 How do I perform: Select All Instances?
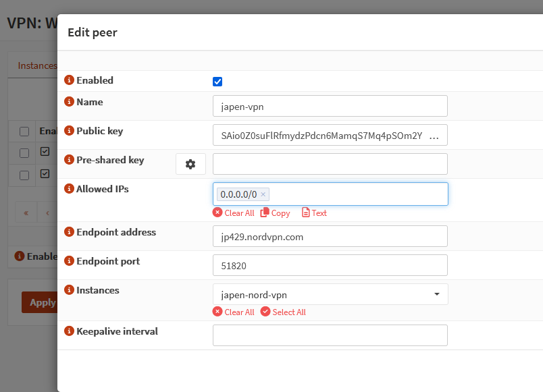tap(283, 312)
